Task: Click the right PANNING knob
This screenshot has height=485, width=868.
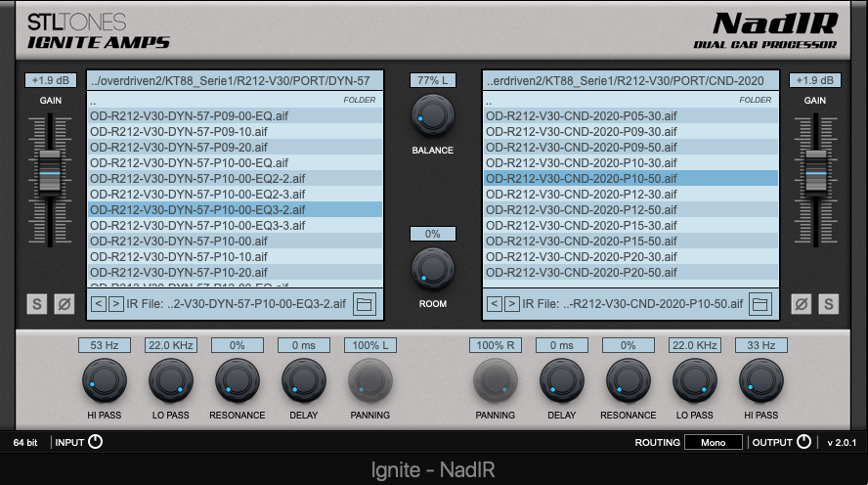Action: (x=495, y=381)
